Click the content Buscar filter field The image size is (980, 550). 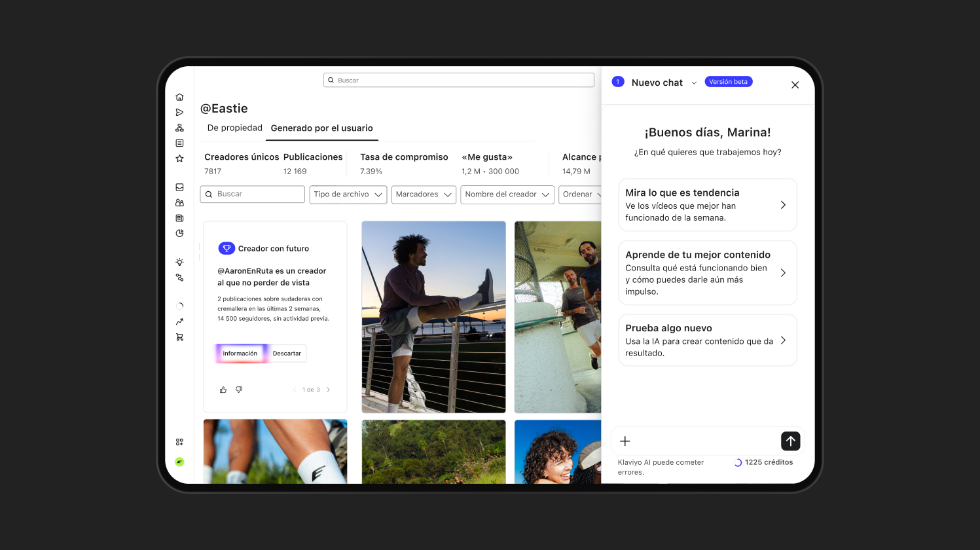tap(253, 194)
